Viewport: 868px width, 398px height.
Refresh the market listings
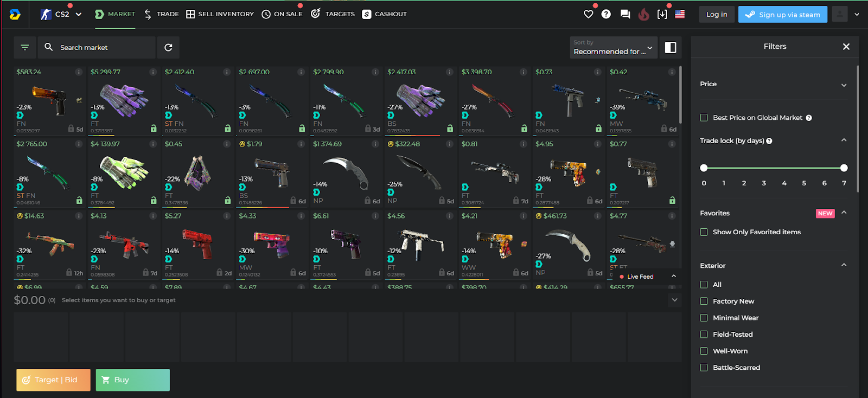coord(168,48)
